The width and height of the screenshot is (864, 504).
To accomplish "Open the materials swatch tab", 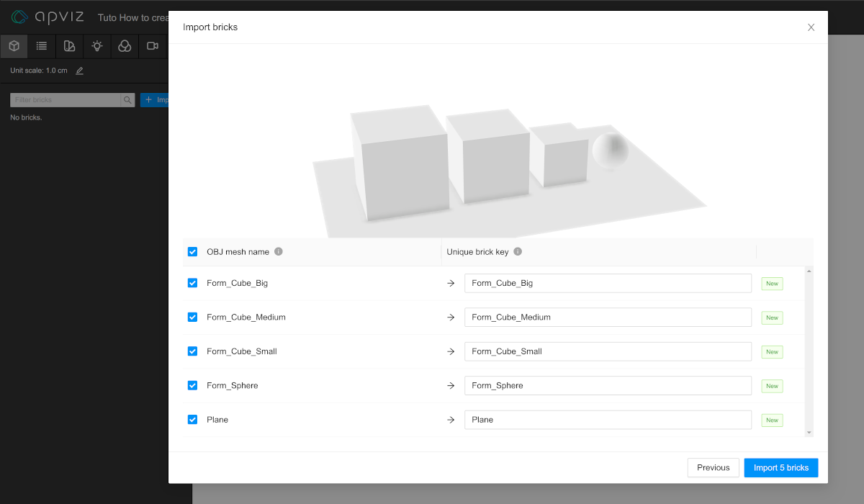I will click(69, 46).
